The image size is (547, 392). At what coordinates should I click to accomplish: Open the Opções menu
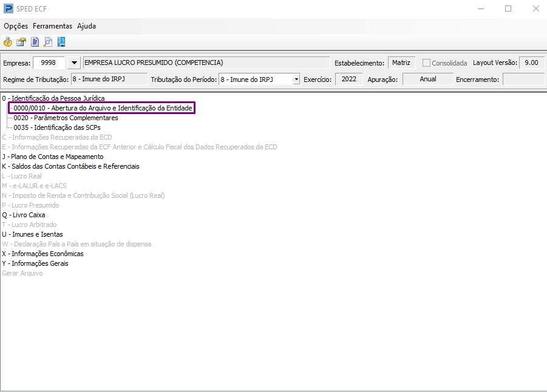pos(16,26)
